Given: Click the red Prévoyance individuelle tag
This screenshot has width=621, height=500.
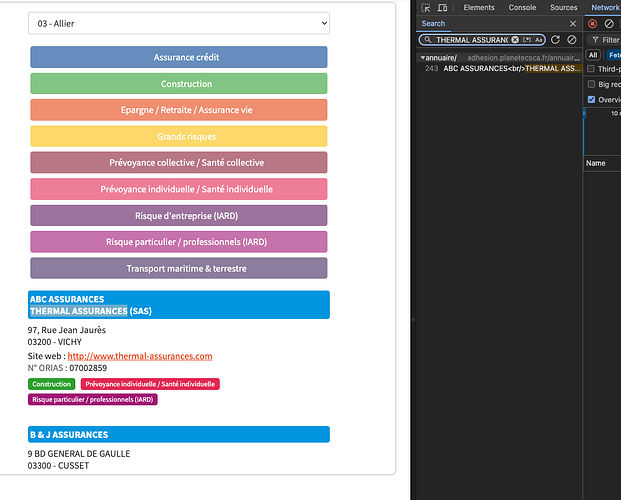Looking at the screenshot, I should coord(150,384).
